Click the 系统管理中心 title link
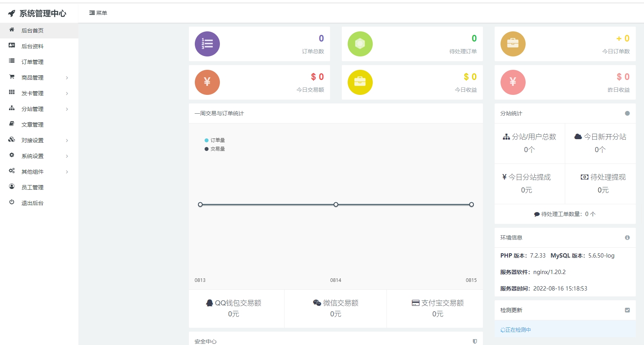 (x=43, y=13)
